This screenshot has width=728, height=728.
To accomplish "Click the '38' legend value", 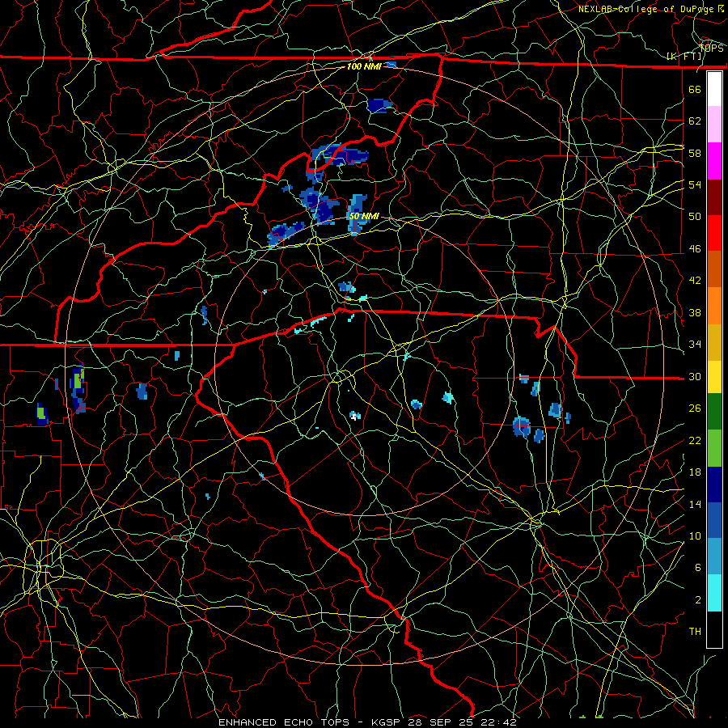I will click(x=695, y=312).
